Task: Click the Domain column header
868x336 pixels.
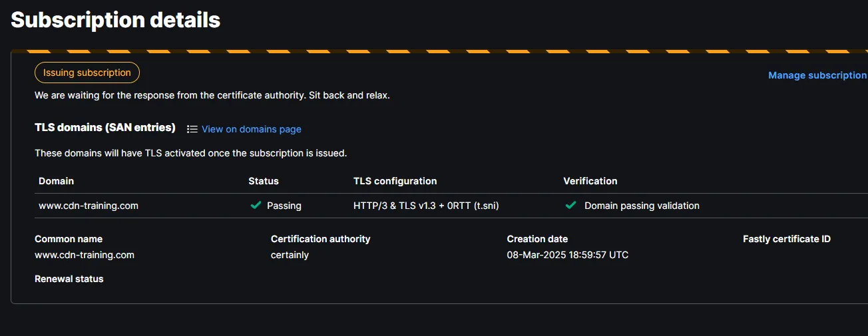Action: click(57, 181)
